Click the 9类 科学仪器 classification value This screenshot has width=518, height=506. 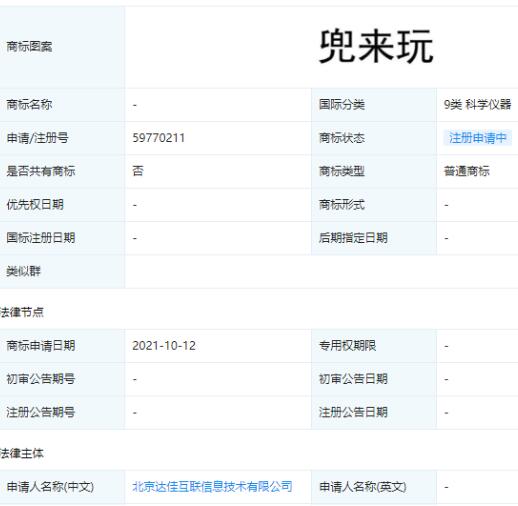pyautogui.click(x=477, y=105)
